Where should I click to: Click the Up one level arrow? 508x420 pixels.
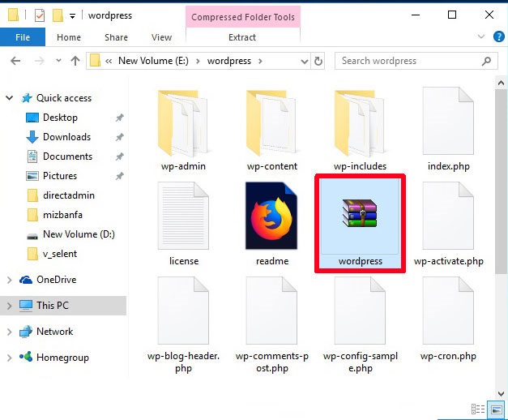click(75, 61)
